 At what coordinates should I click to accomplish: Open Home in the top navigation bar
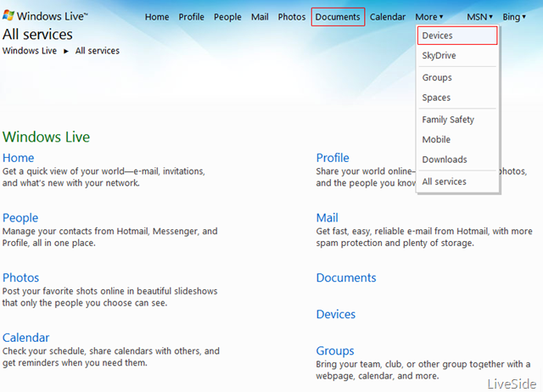tap(157, 17)
